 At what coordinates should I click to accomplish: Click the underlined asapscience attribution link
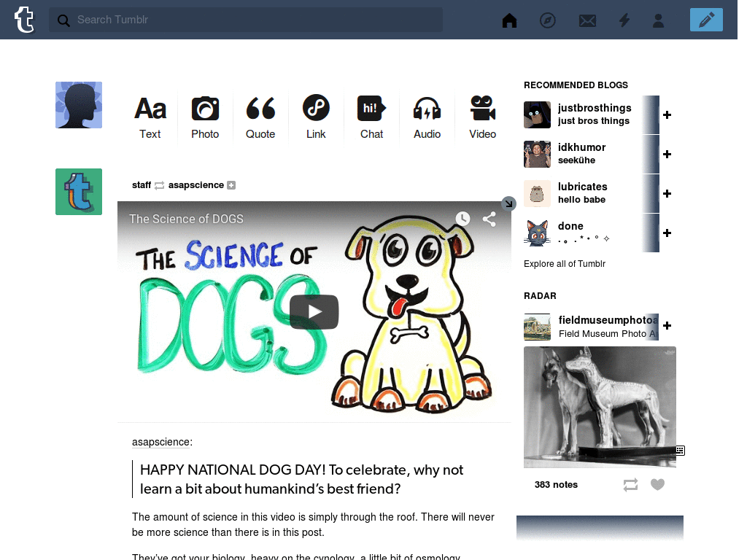point(161,442)
